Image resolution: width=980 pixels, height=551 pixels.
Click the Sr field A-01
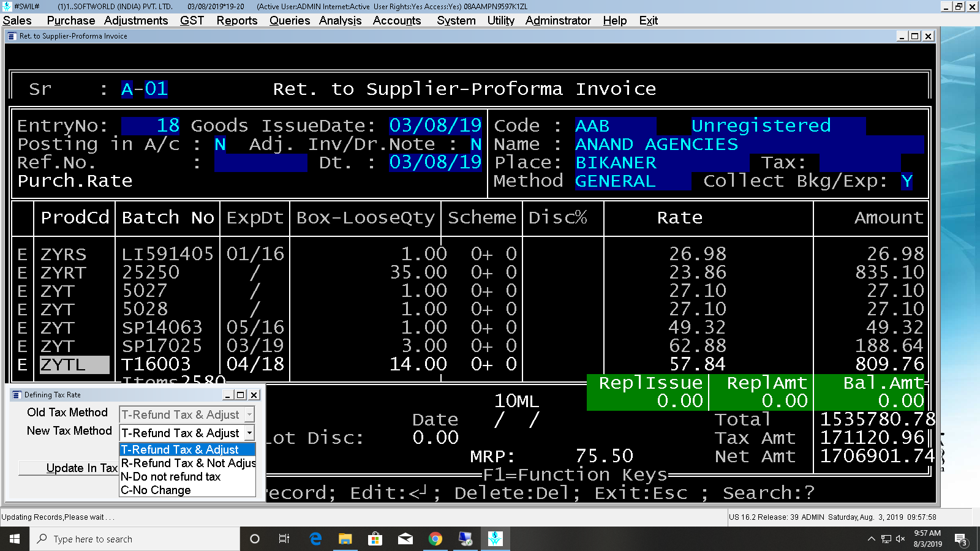coord(145,89)
